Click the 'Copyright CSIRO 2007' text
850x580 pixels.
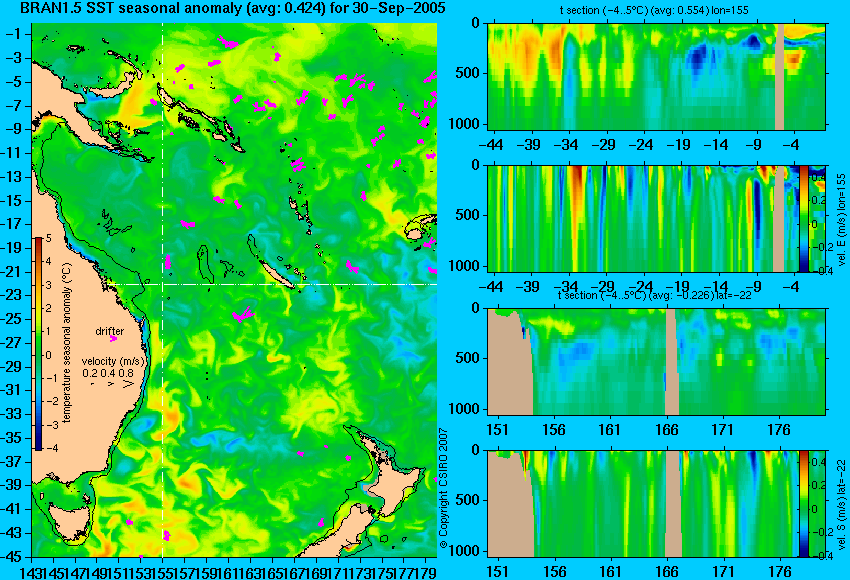point(443,488)
